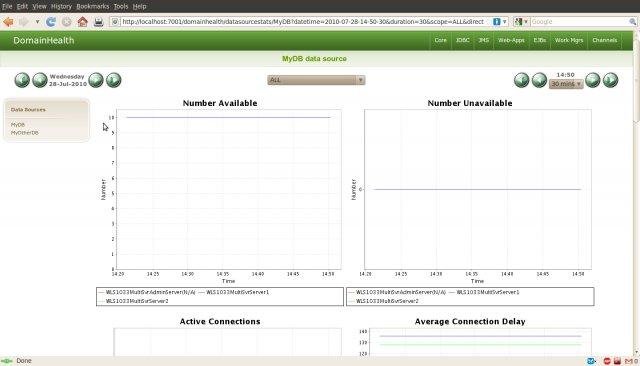Click the outermost back arrow left of Wednesday date
The image size is (640, 366).
point(22,80)
